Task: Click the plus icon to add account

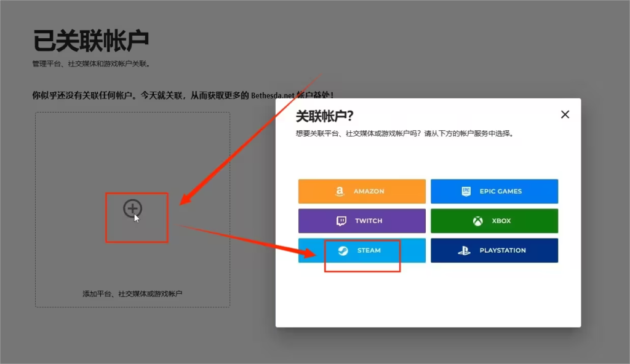Action: point(133,208)
